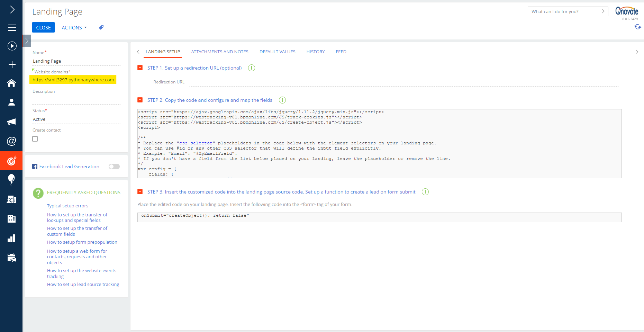Viewport: 644px width, 332px height.
Task: Show info for Step 2 code mapping
Action: pyautogui.click(x=282, y=100)
